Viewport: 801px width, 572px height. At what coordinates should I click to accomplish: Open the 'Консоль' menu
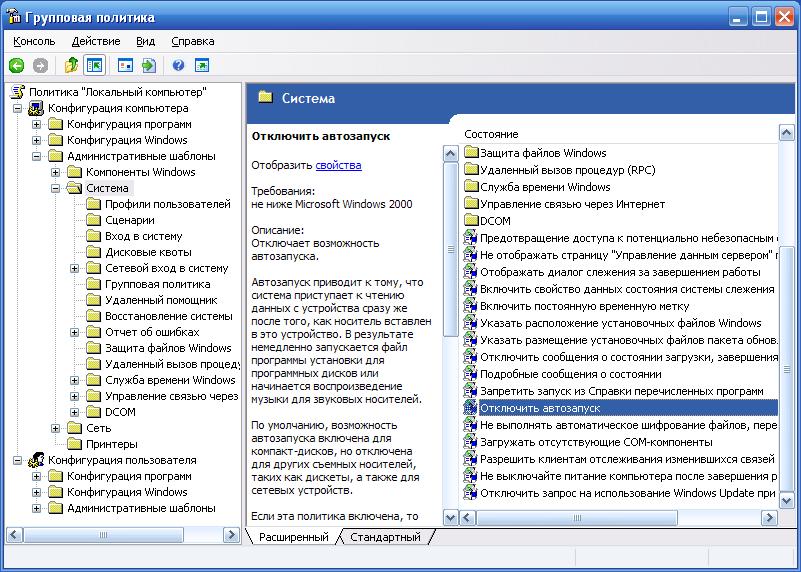coord(34,41)
